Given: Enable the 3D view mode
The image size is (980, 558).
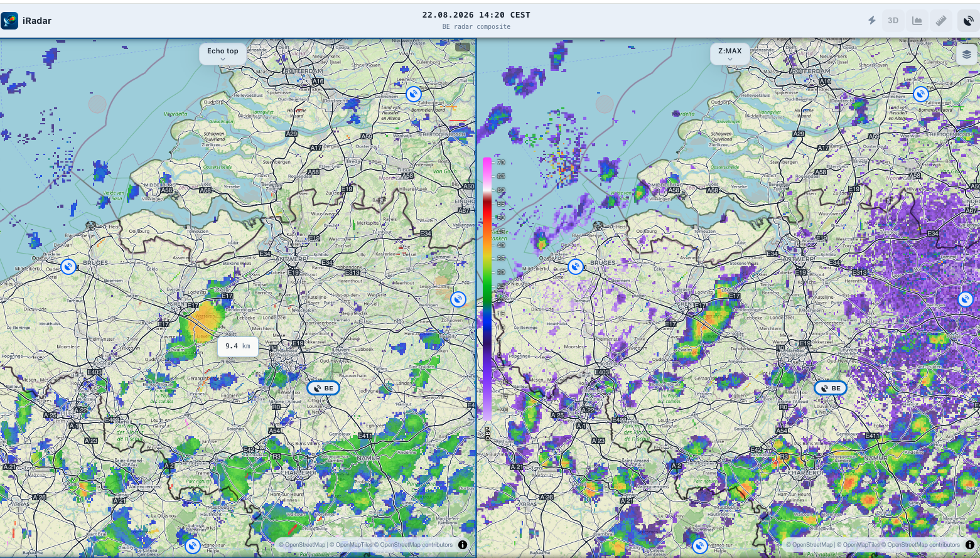Looking at the screenshot, I should pyautogui.click(x=893, y=21).
